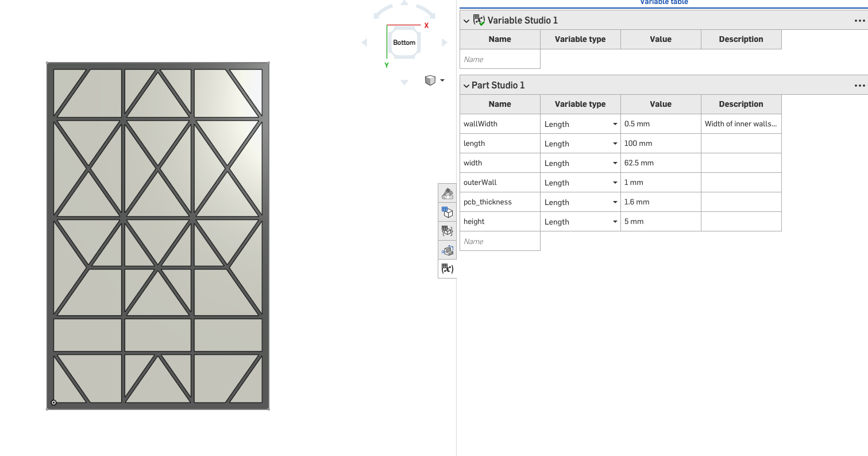The height and width of the screenshot is (456, 868).
Task: Click the Part Studio 1 section title
Action: coord(498,85)
